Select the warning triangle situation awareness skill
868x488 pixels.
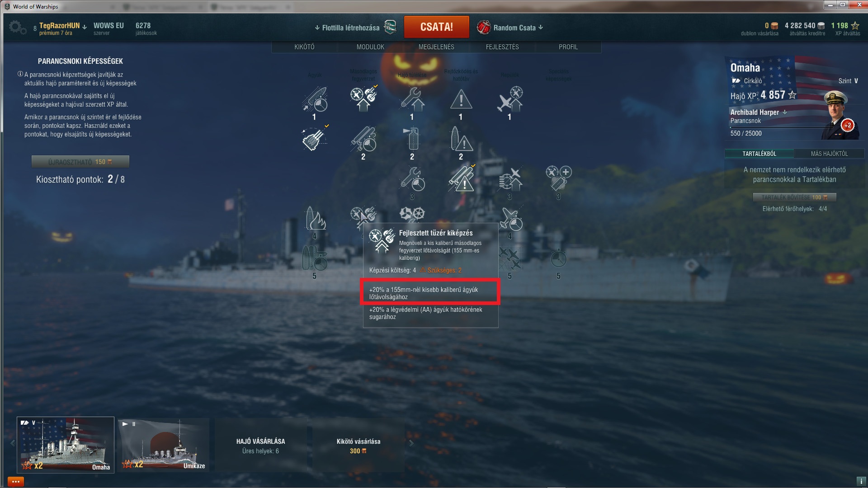click(x=461, y=99)
